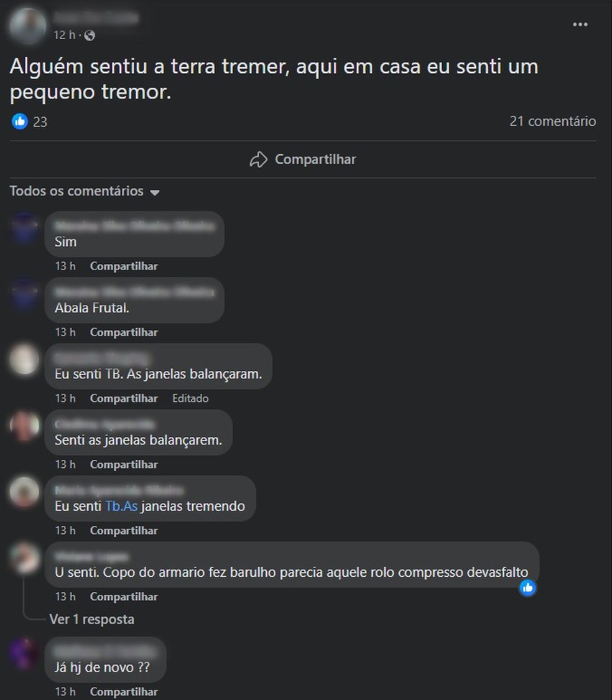
Task: Click the like badge on the armario comment
Action: click(527, 588)
